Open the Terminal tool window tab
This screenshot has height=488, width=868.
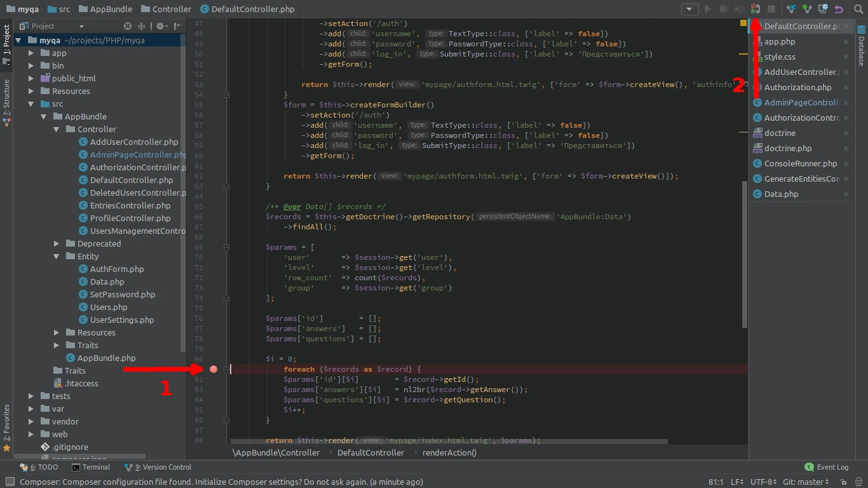pos(91,467)
